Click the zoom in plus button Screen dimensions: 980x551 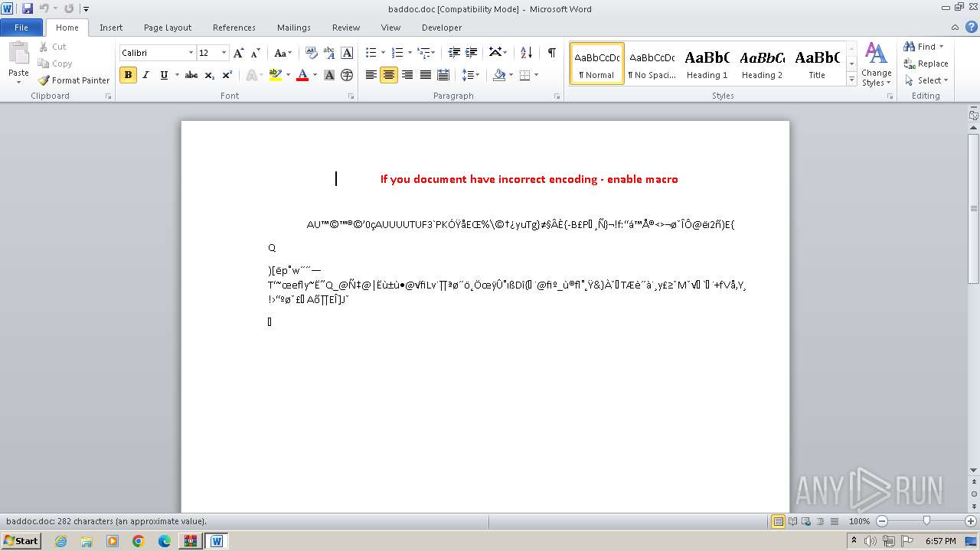pyautogui.click(x=971, y=521)
